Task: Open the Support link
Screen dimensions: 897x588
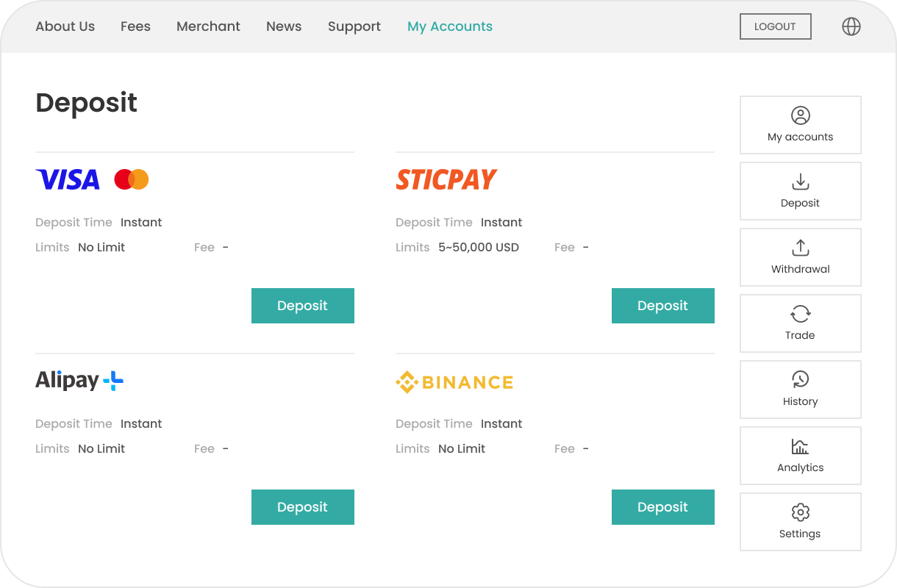Action: coord(354,26)
